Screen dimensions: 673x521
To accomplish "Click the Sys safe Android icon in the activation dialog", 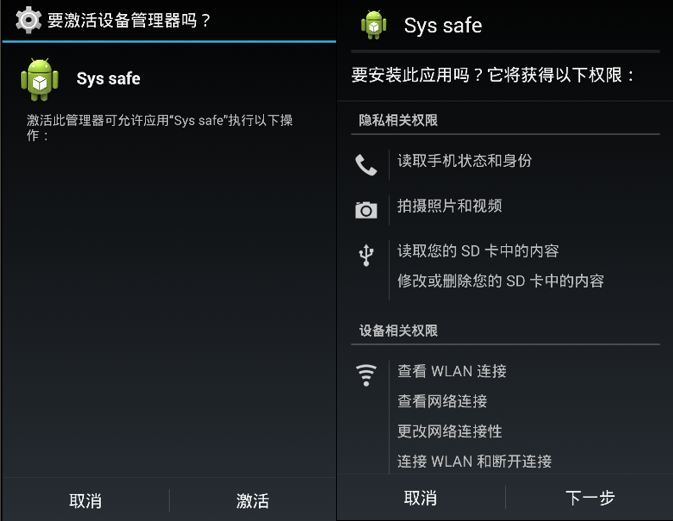I will click(x=40, y=79).
